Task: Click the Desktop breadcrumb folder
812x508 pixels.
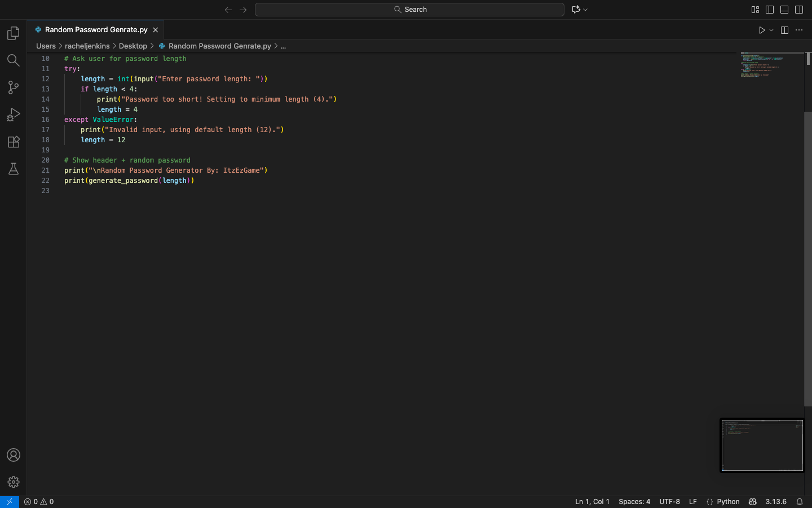Action: click(x=133, y=46)
